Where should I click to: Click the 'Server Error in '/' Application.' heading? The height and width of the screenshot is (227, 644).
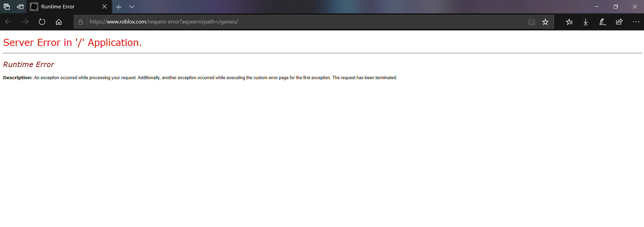point(73,43)
